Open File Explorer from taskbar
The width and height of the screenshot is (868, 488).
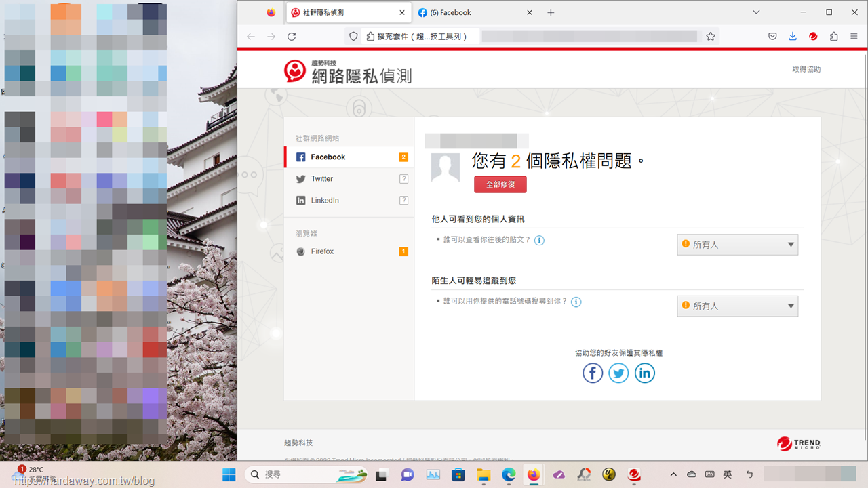[484, 474]
